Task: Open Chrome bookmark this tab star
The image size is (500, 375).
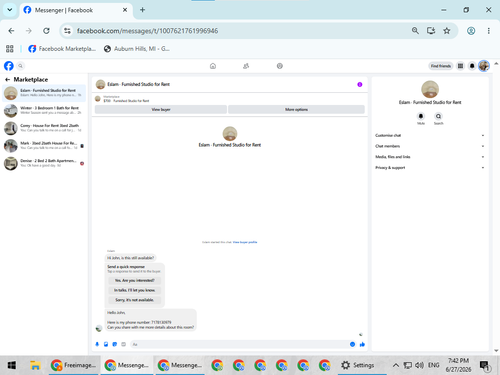Action: click(447, 31)
